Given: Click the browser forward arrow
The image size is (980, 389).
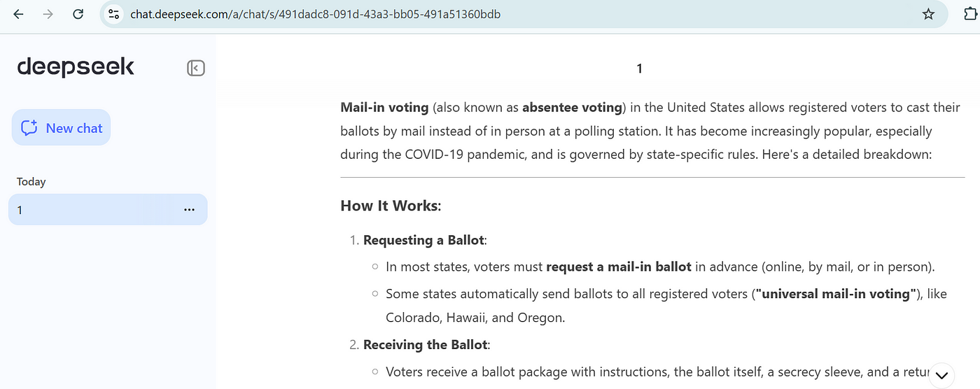Looking at the screenshot, I should pyautogui.click(x=48, y=14).
